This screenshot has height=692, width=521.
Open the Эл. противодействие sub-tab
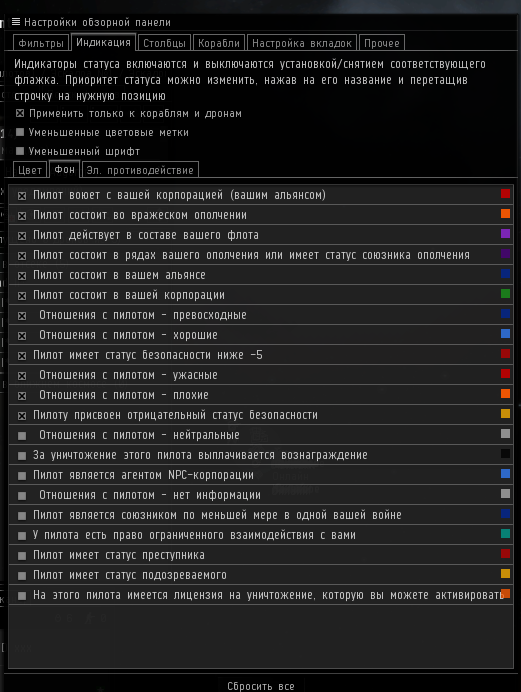click(x=140, y=170)
